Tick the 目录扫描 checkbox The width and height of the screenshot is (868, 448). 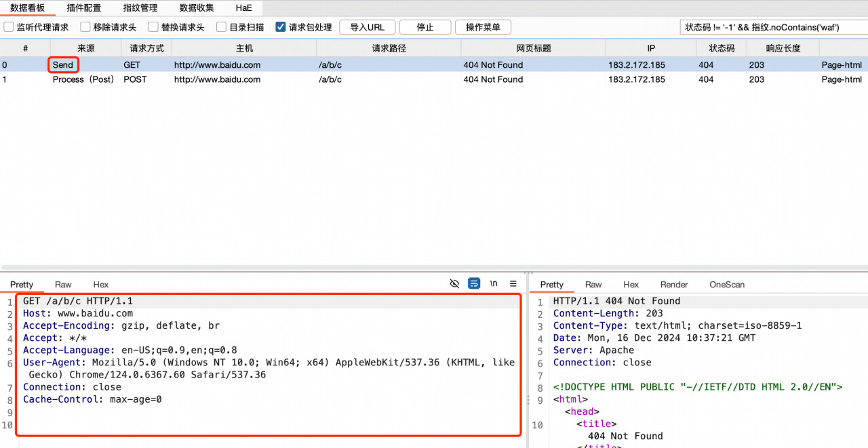pos(222,27)
